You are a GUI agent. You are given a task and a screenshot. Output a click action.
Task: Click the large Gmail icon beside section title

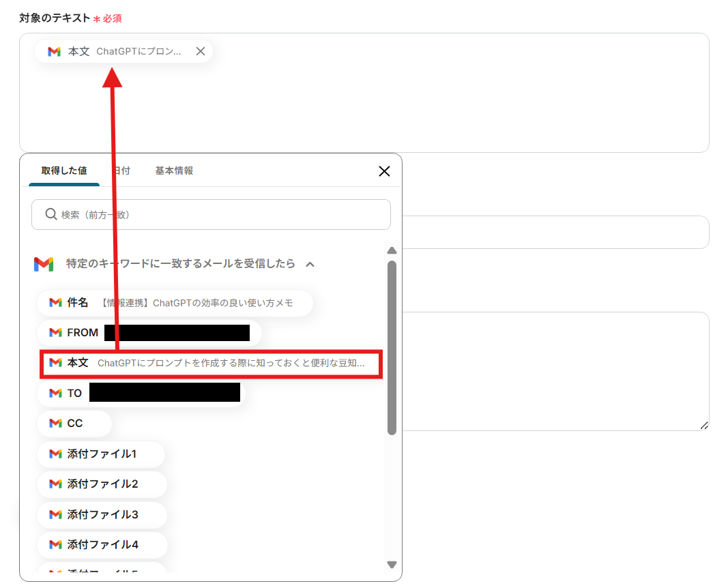44,264
